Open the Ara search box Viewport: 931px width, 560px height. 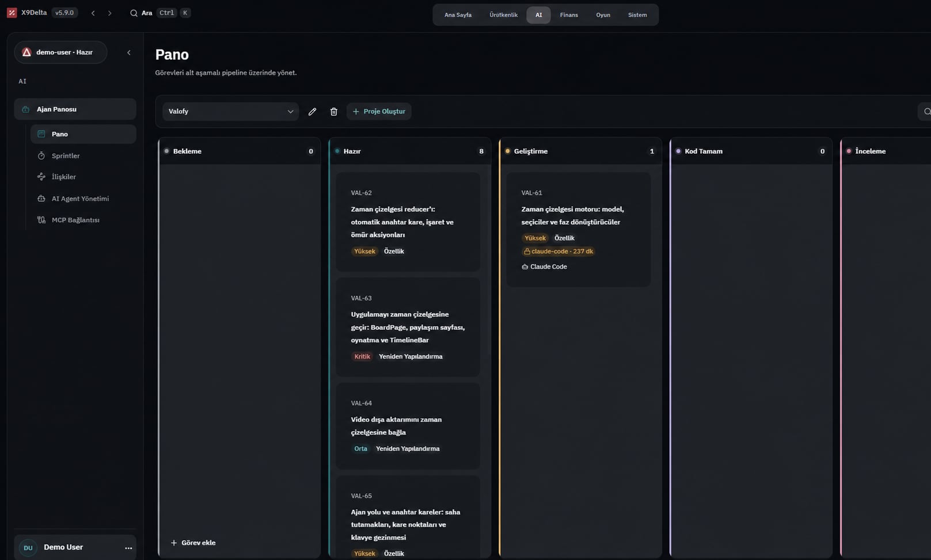coord(160,13)
